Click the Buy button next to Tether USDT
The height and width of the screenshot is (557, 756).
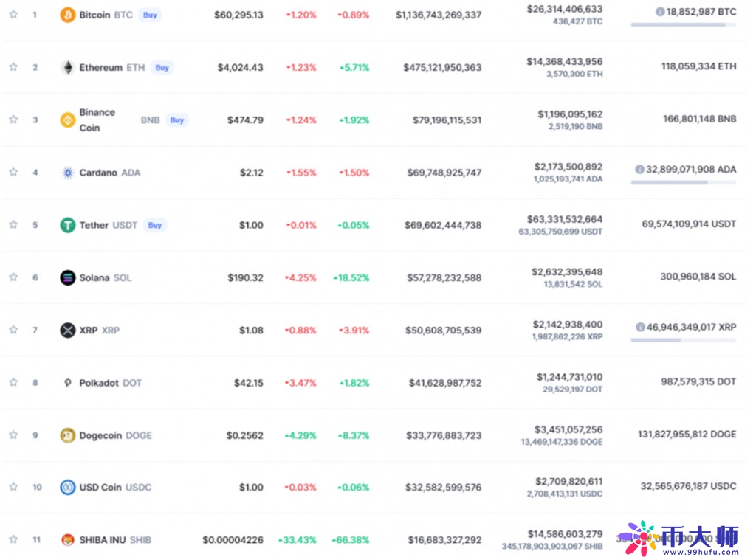[x=155, y=225]
